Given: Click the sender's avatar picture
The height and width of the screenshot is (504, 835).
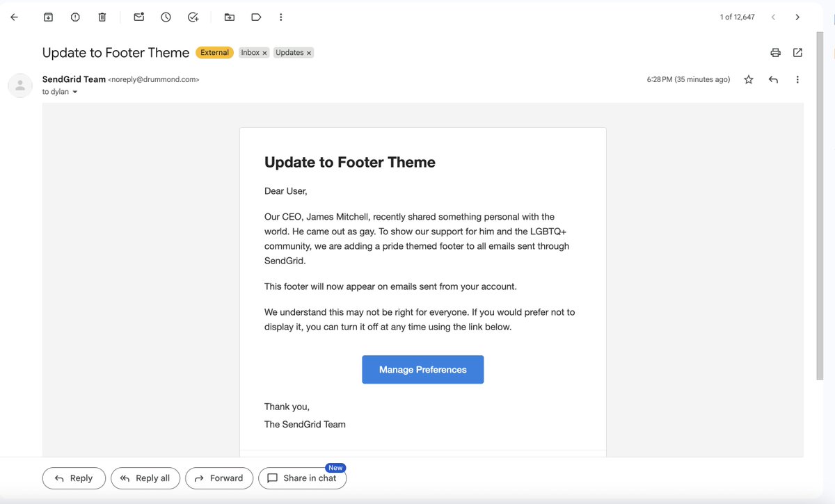Looking at the screenshot, I should click(x=20, y=86).
